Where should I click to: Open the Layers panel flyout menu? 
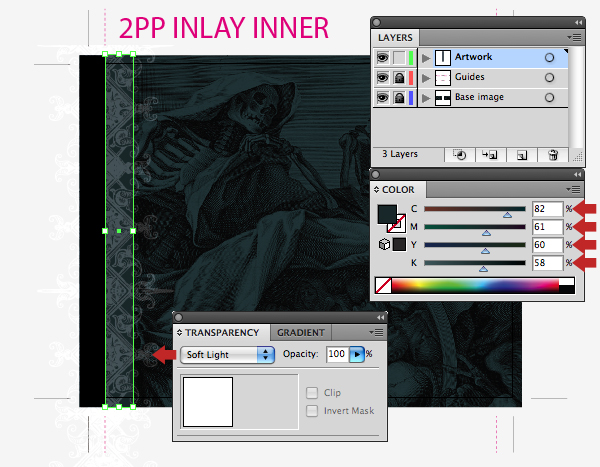574,38
